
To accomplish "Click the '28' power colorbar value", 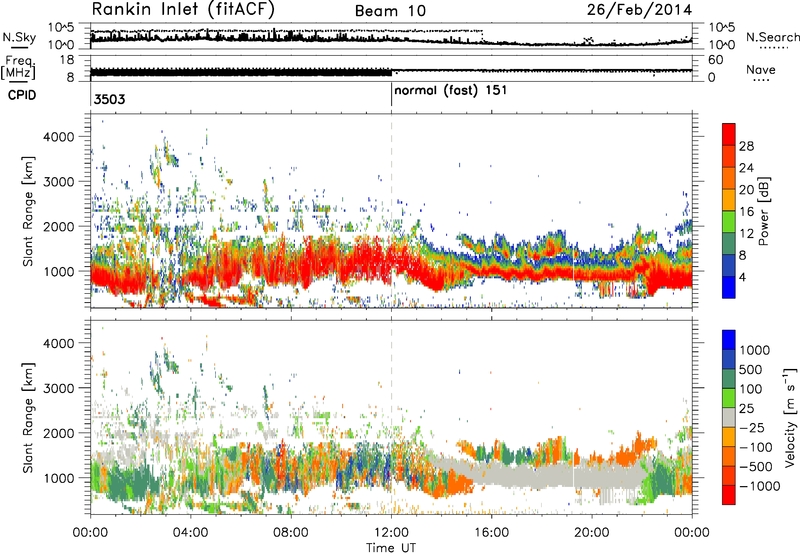I will tap(746, 146).
